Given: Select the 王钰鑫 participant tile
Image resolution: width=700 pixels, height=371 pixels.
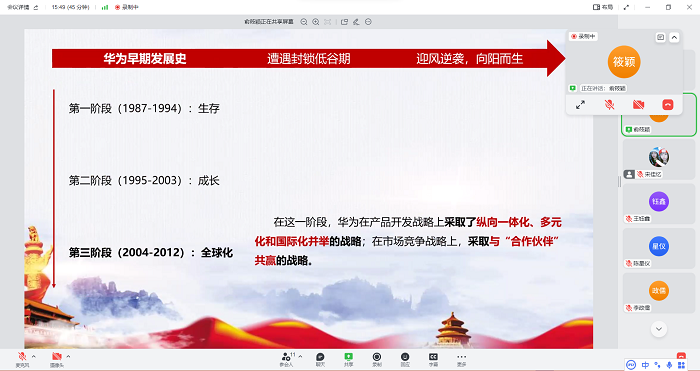Looking at the screenshot, I should pos(659,204).
